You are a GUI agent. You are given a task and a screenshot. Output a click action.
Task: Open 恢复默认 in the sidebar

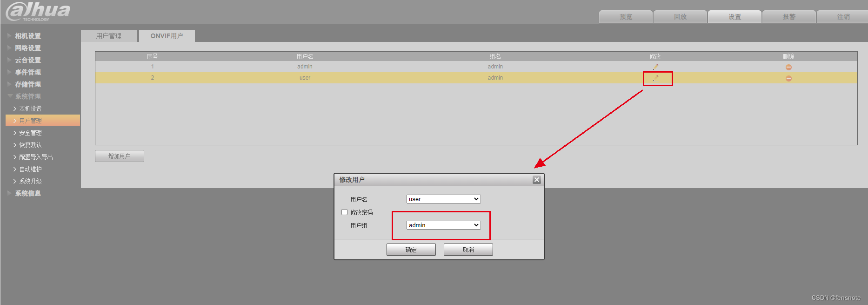click(30, 145)
